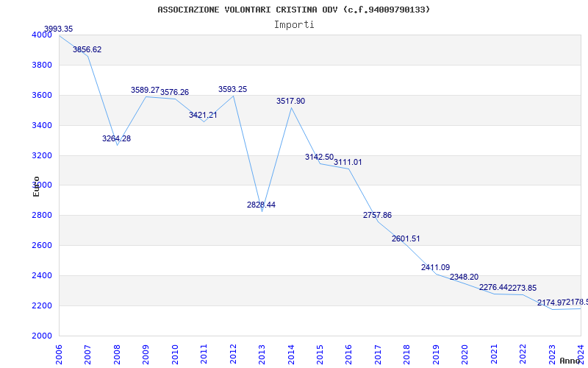Select data label 2828.44

click(261, 205)
